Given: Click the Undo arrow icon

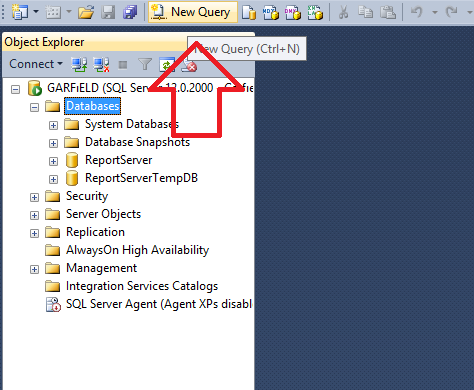Looking at the screenshot, I should [x=417, y=12].
